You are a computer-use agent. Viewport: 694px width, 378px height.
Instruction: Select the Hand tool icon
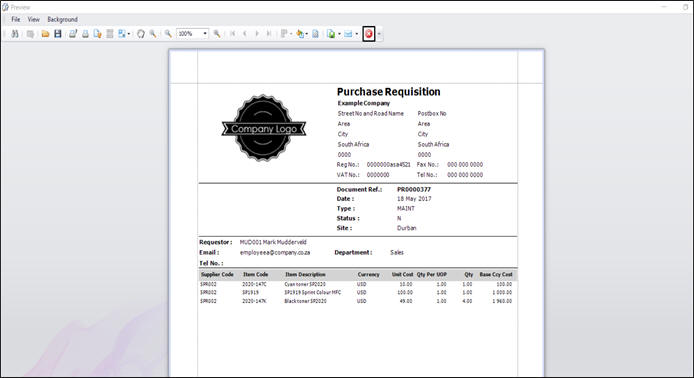click(x=140, y=34)
